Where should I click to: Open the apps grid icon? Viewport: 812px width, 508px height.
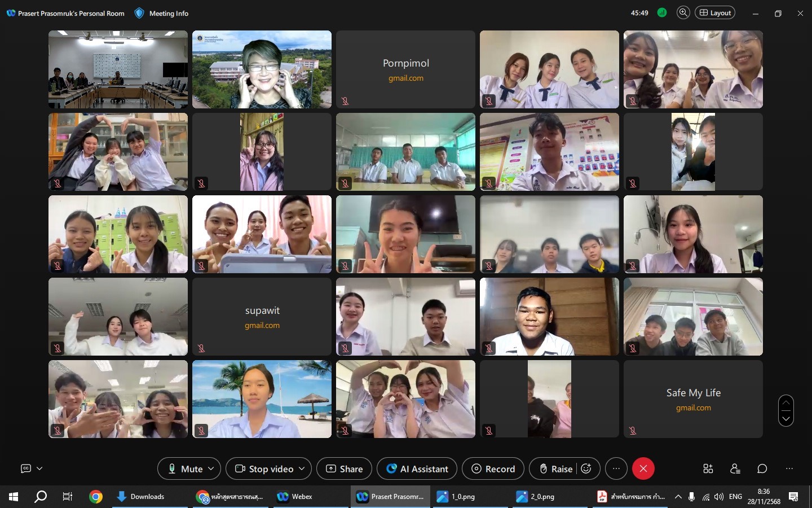[708, 468]
